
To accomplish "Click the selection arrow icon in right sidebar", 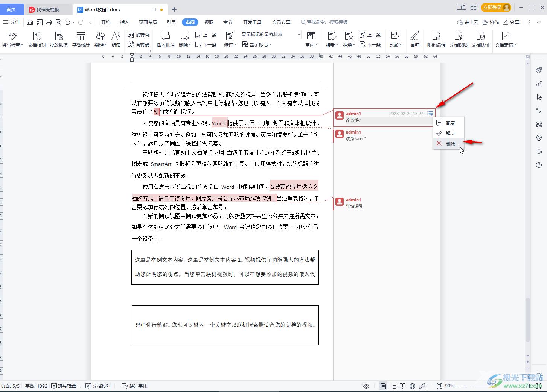I will [539, 97].
